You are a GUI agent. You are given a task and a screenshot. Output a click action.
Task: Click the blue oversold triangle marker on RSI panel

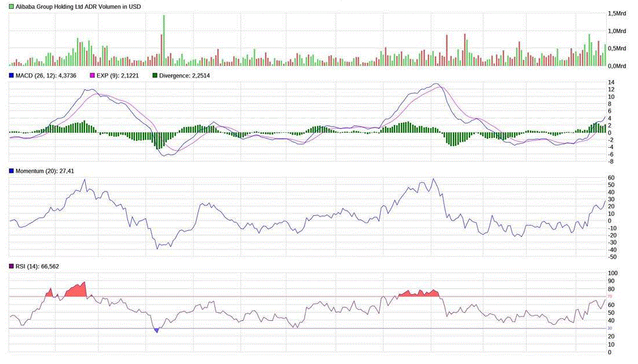(156, 330)
